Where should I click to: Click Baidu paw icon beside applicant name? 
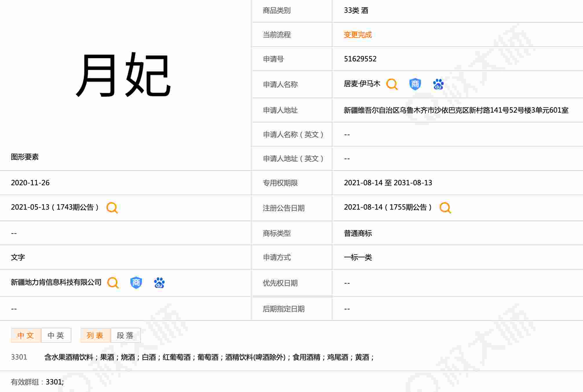tap(438, 84)
